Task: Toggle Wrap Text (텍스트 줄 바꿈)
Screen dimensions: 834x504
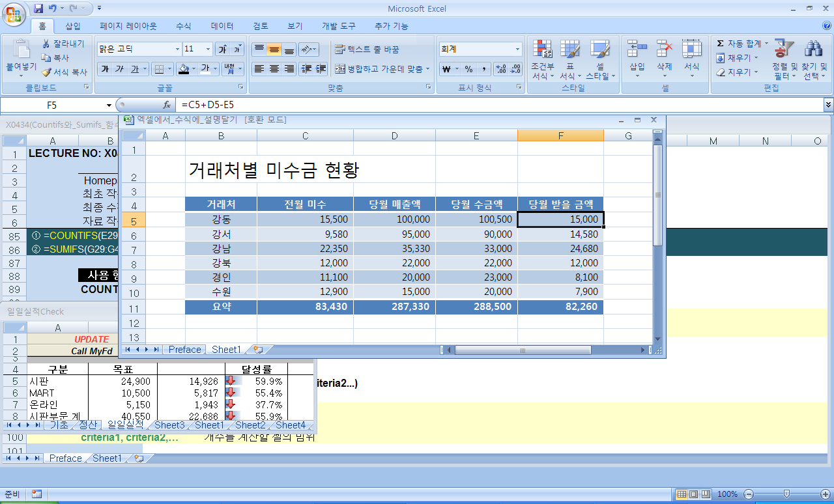Action: pyautogui.click(x=366, y=49)
